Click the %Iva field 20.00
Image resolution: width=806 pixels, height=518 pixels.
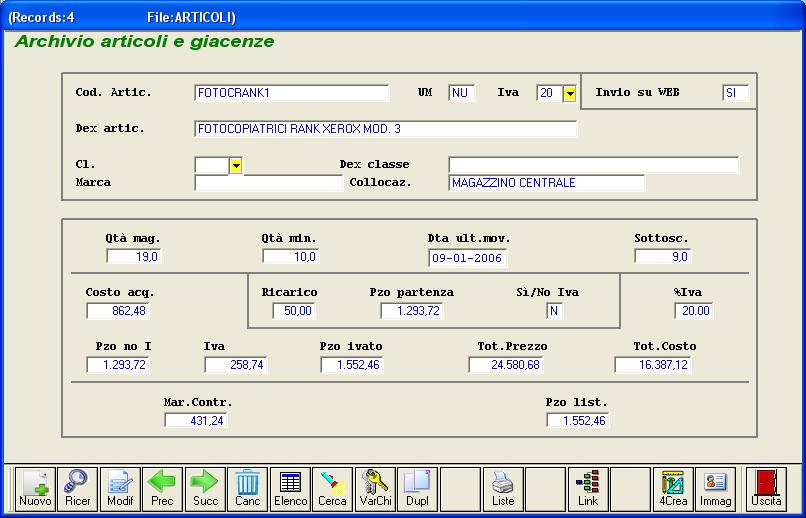[694, 311]
